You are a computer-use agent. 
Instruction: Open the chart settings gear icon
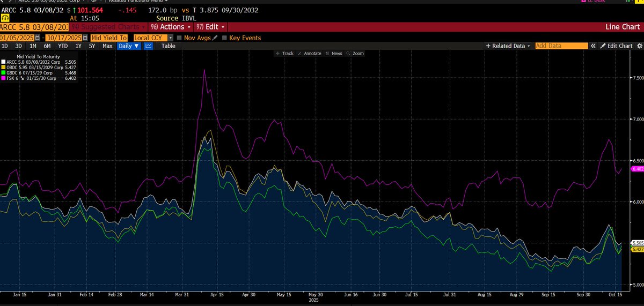click(x=640, y=46)
